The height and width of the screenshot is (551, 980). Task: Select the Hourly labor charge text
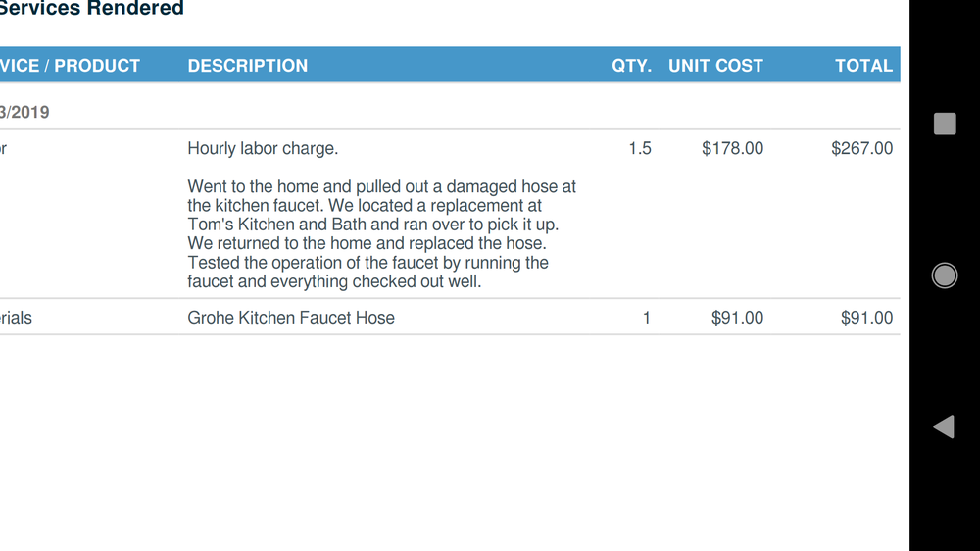pyautogui.click(x=263, y=149)
